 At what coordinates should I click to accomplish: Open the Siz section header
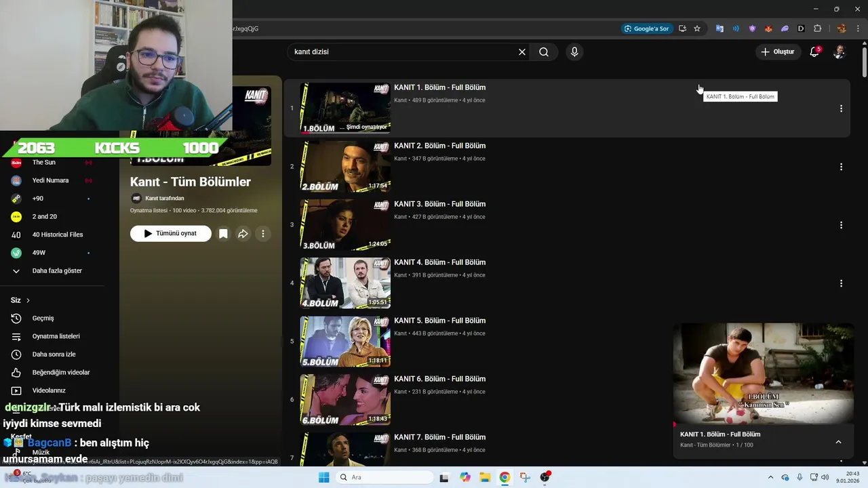point(20,300)
